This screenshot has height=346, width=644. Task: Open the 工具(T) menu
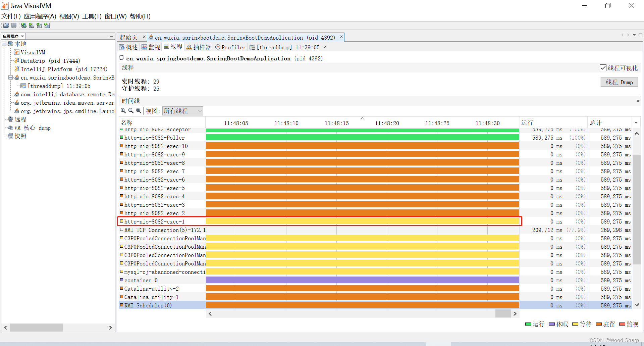pyautogui.click(x=92, y=16)
